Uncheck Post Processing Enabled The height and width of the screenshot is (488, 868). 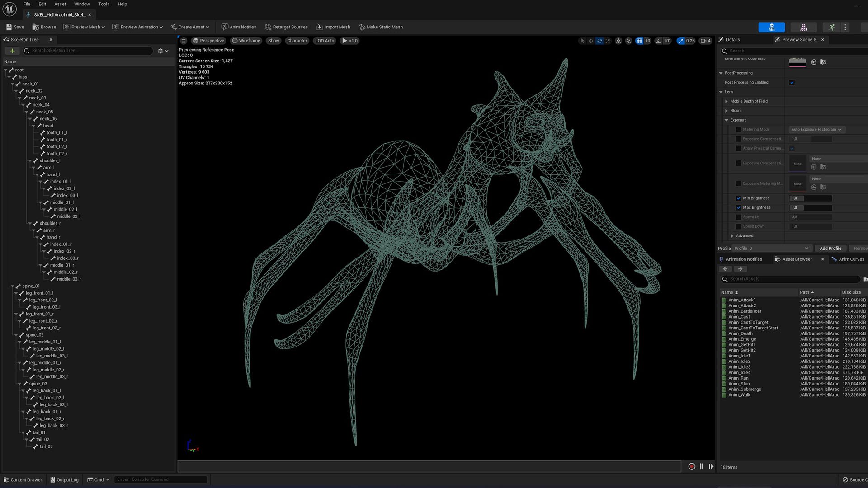[x=792, y=83]
